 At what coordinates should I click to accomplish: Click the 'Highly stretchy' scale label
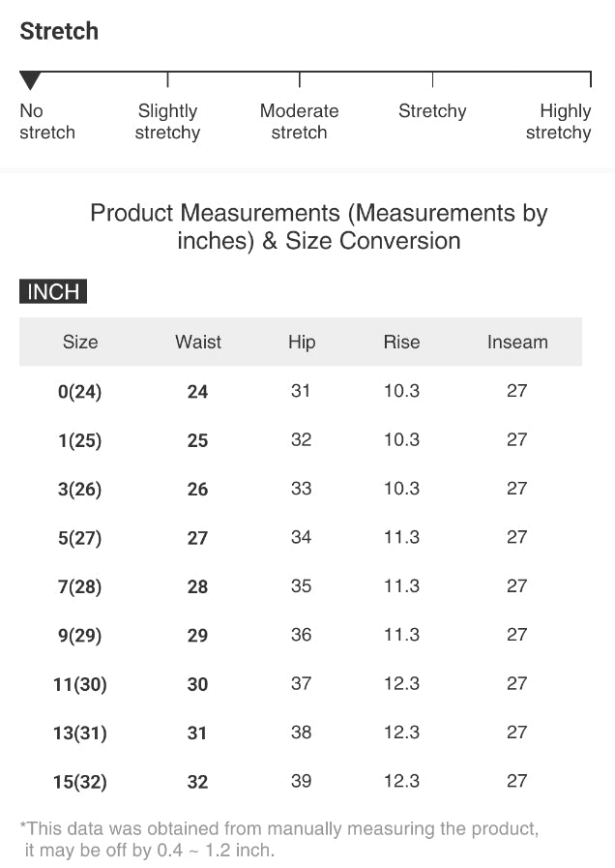point(558,122)
